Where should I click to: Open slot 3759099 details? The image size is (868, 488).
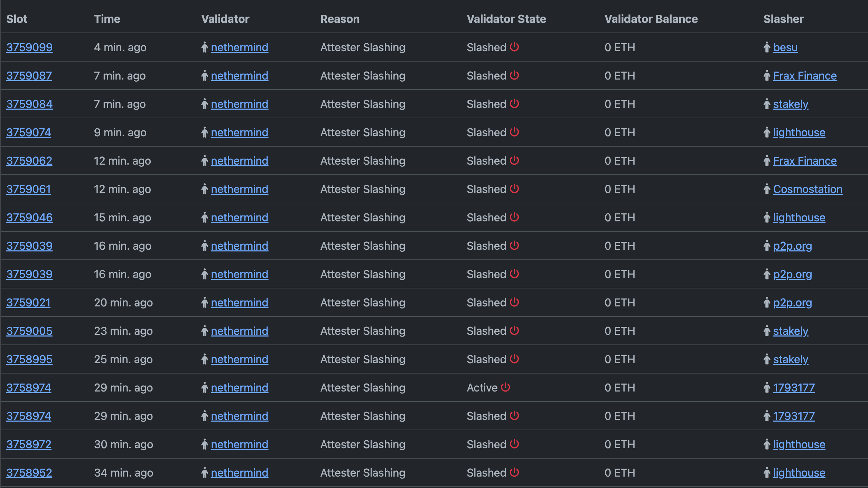click(x=29, y=47)
